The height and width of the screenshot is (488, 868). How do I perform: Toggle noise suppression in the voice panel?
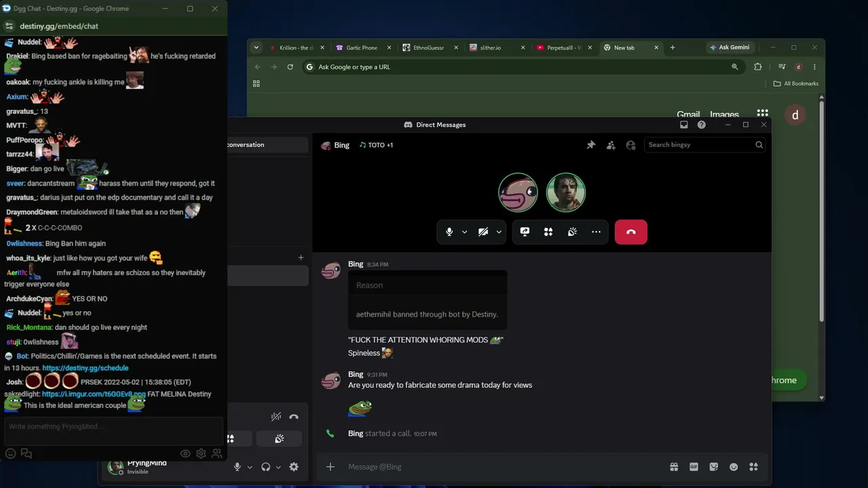[x=276, y=417]
